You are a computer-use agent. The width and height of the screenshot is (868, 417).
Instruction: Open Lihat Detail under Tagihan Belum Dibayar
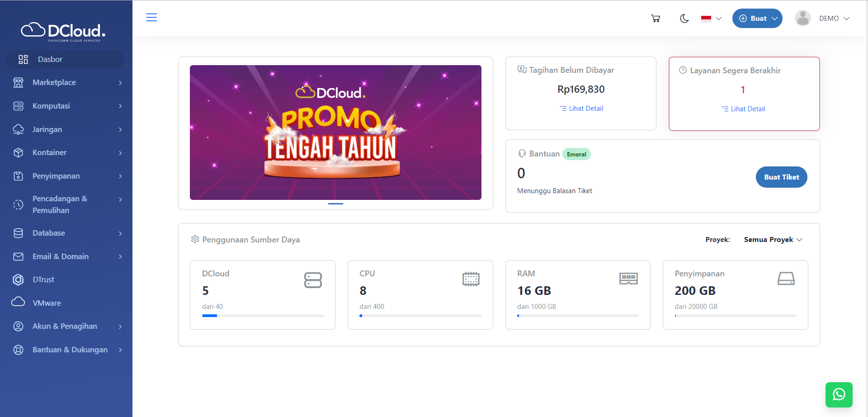point(581,108)
